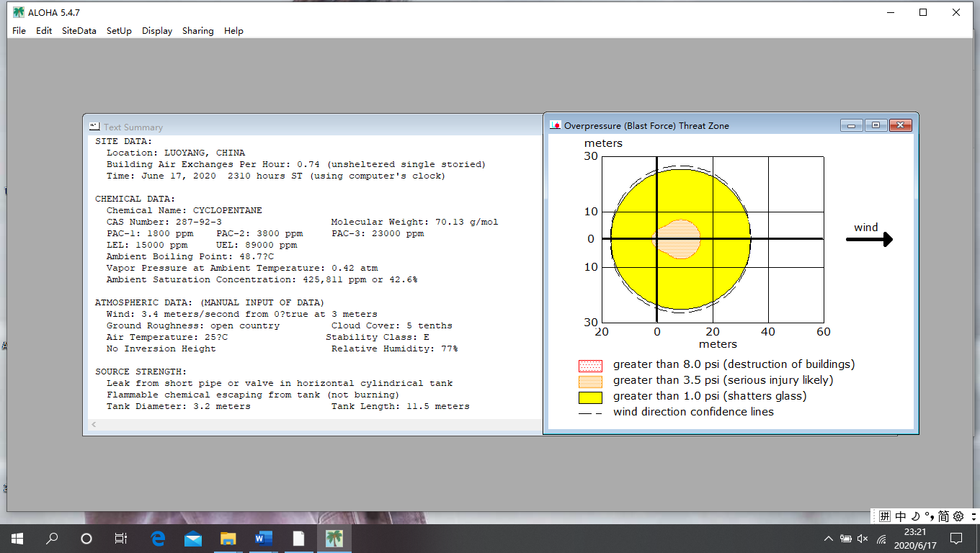Screen dimensions: 980x553
Task: Open the Mail app in taskbar
Action: pos(192,539)
